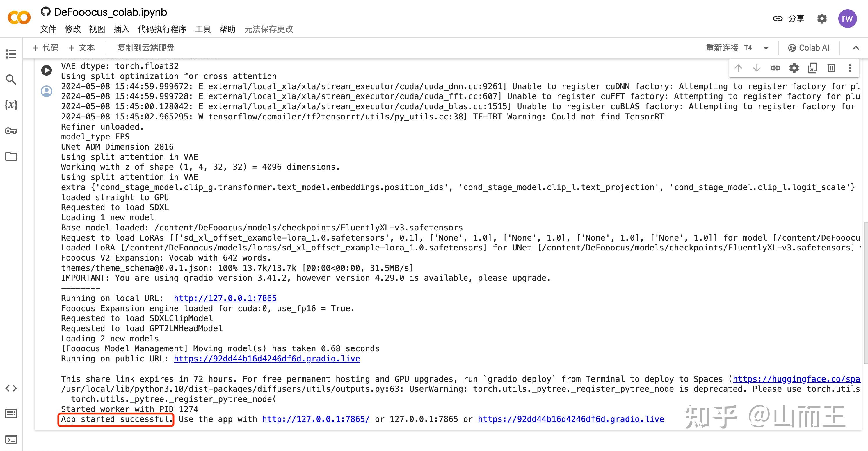Image resolution: width=868 pixels, height=451 pixels.
Task: Click 复制到云端硬盘 button
Action: coord(146,48)
